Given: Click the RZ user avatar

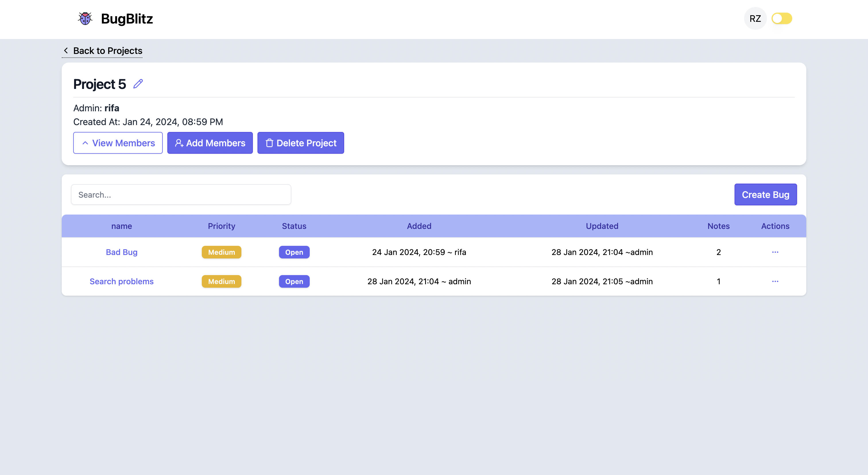Looking at the screenshot, I should 755,19.
